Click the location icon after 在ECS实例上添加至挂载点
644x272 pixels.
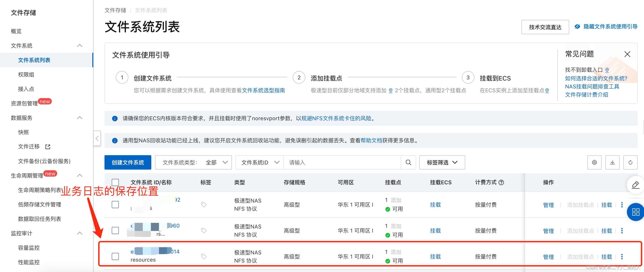coord(547,90)
